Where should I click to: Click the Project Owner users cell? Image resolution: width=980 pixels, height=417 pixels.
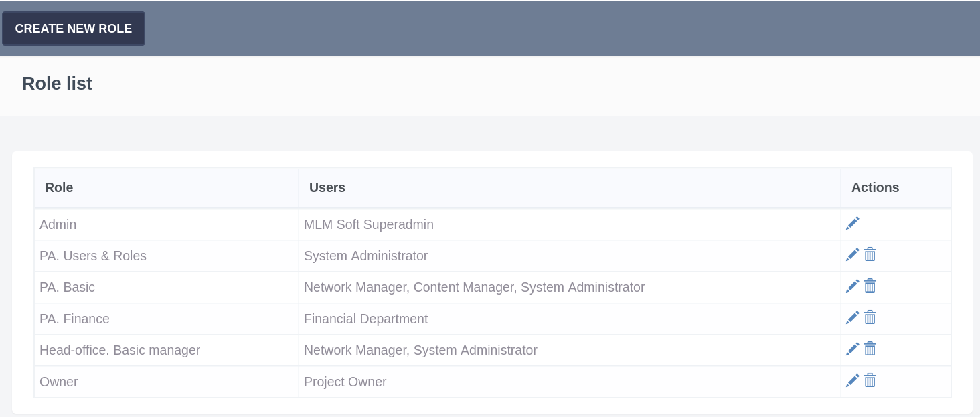(x=345, y=382)
